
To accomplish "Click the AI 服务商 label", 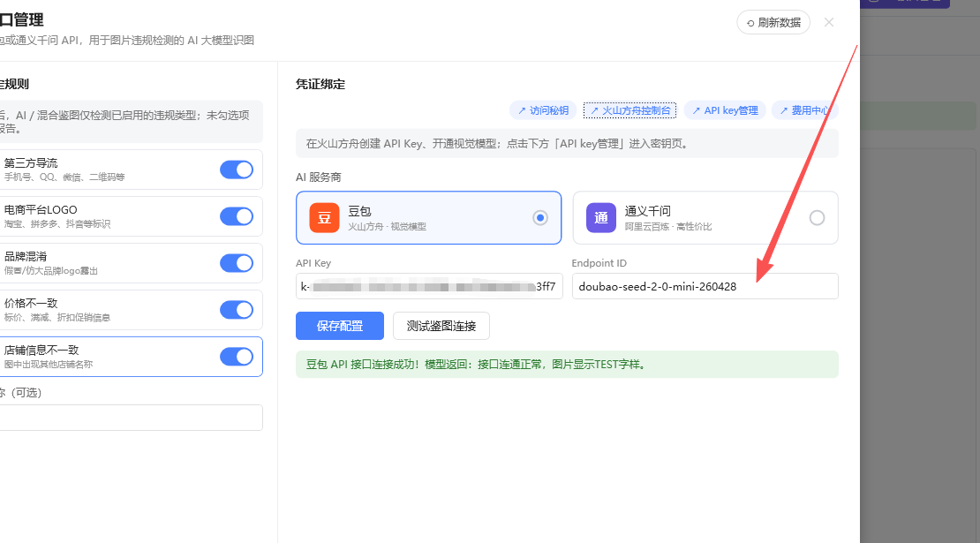I will click(x=318, y=177).
